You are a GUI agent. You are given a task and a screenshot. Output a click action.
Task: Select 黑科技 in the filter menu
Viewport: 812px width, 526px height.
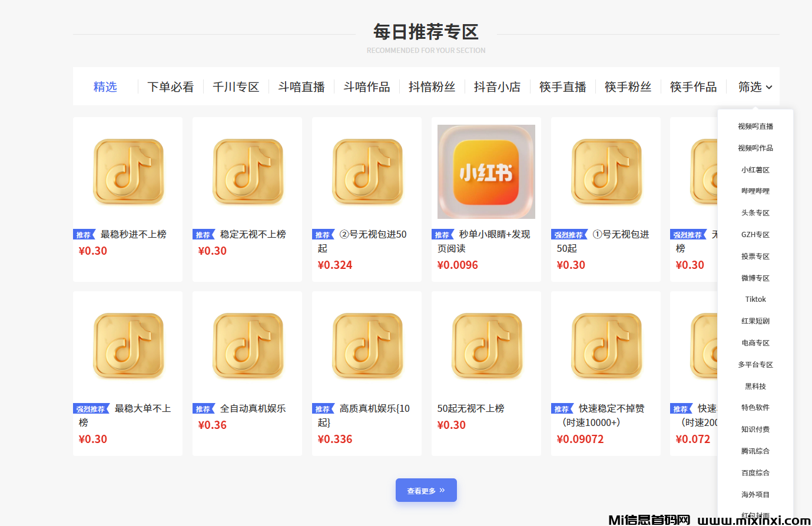point(755,386)
